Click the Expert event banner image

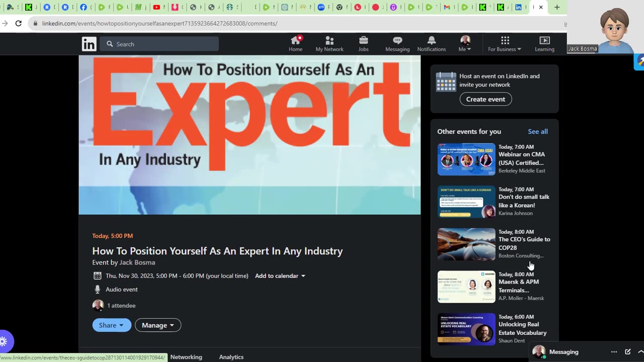coord(250,135)
